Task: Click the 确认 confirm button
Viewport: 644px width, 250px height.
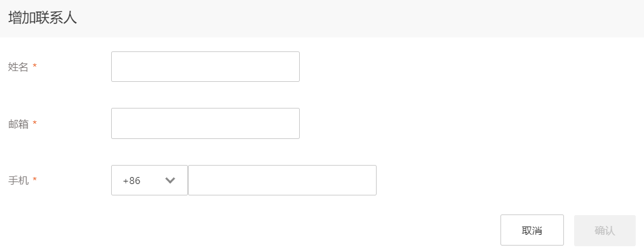Action: coord(605,230)
